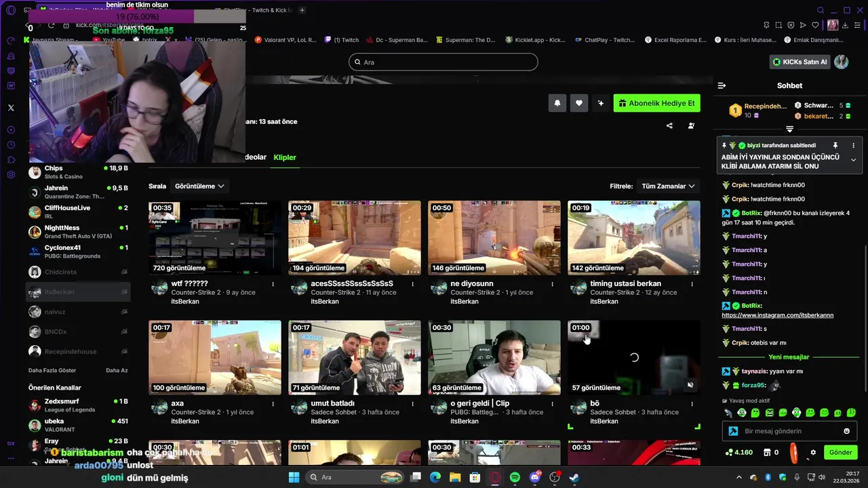868x488 pixels.
Task: Open the Excel Raporlama bookmark
Action: coord(675,40)
